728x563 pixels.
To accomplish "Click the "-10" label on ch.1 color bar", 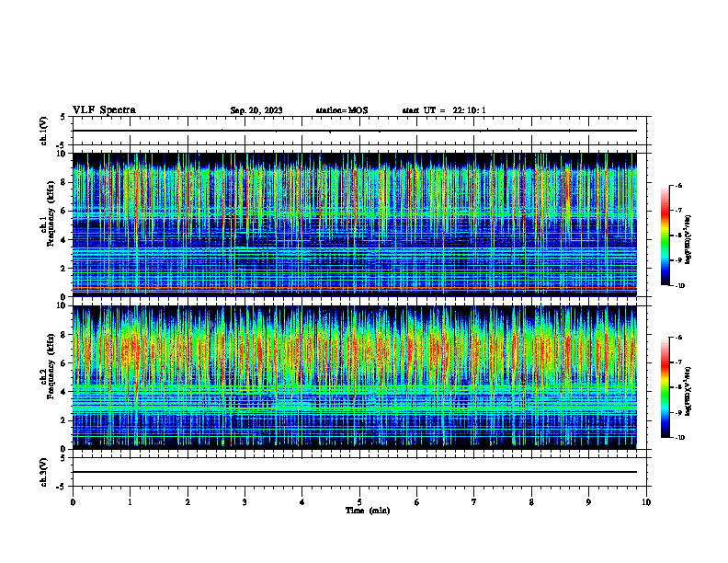I will click(x=679, y=286).
